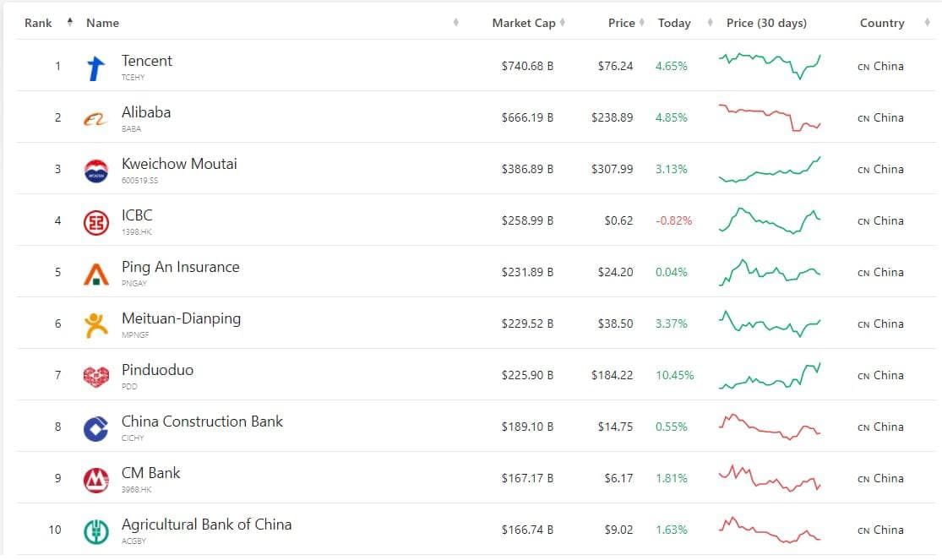Sort by Price column arrow

point(641,22)
